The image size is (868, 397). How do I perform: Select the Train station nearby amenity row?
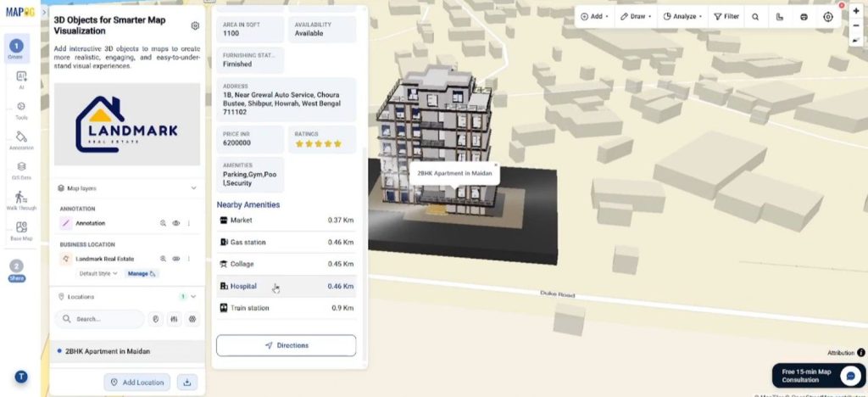point(287,308)
